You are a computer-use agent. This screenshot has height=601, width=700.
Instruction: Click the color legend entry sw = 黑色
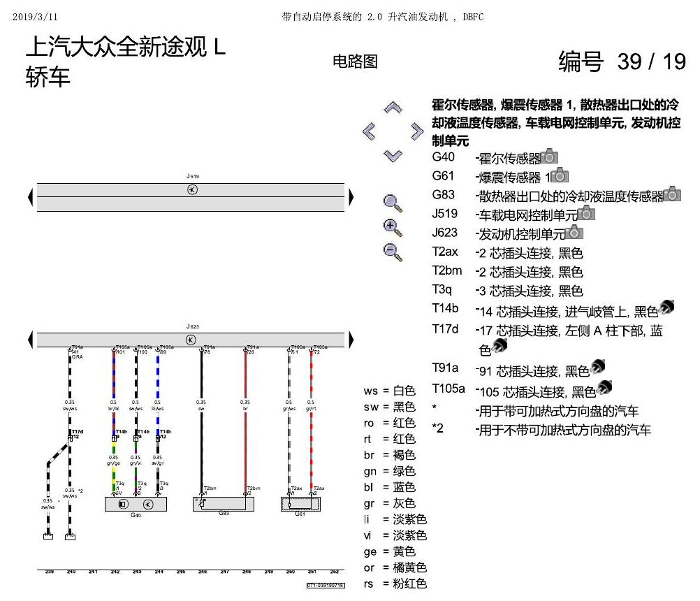389,407
